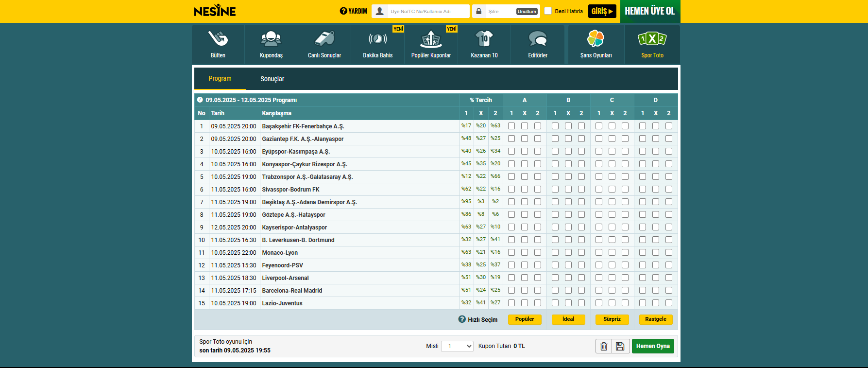
Task: Tick column A option 1 for Başakşehir-Fenerbahçe
Action: (511, 126)
